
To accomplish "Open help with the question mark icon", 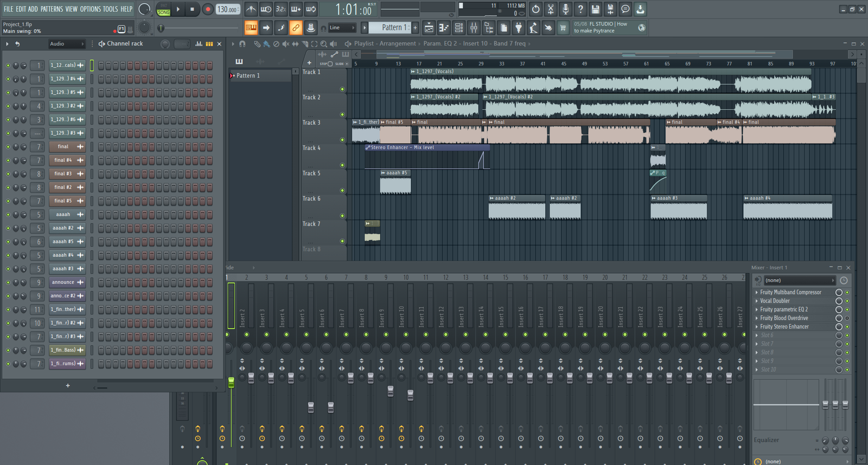I will (580, 9).
